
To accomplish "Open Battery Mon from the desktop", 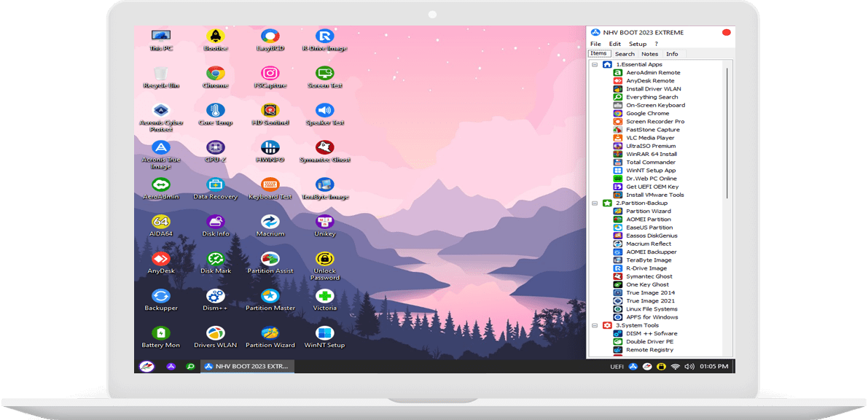I will click(x=161, y=337).
